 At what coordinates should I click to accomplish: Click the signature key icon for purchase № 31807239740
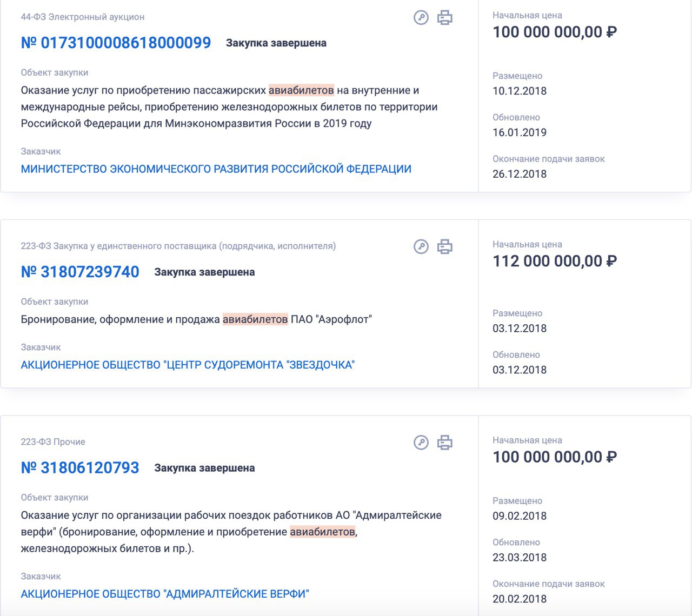click(x=421, y=247)
